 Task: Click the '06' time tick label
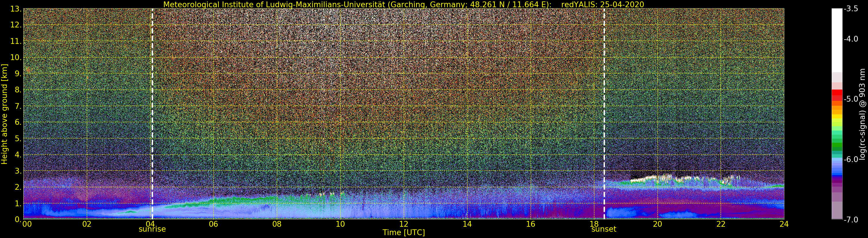click(x=214, y=224)
